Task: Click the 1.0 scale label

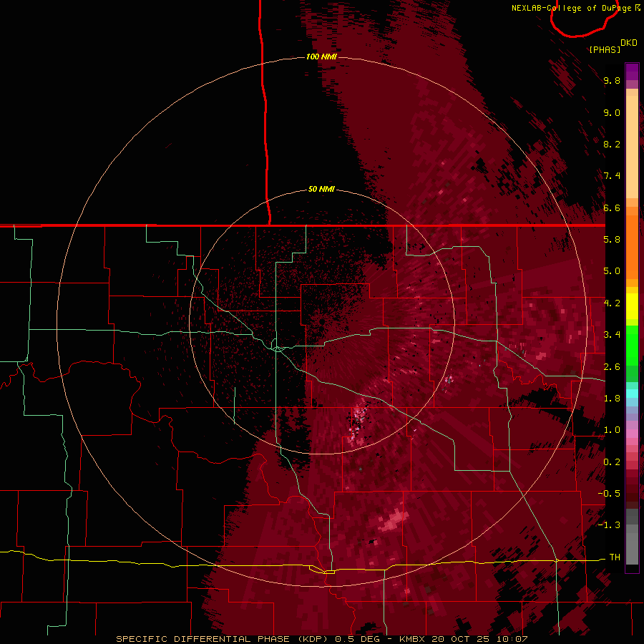Action: click(x=612, y=430)
